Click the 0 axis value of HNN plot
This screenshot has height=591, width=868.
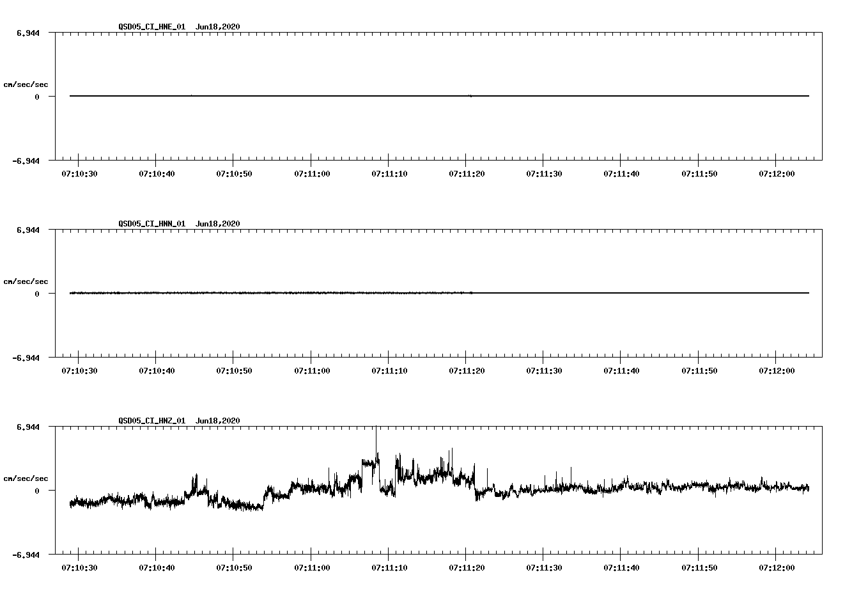click(37, 294)
